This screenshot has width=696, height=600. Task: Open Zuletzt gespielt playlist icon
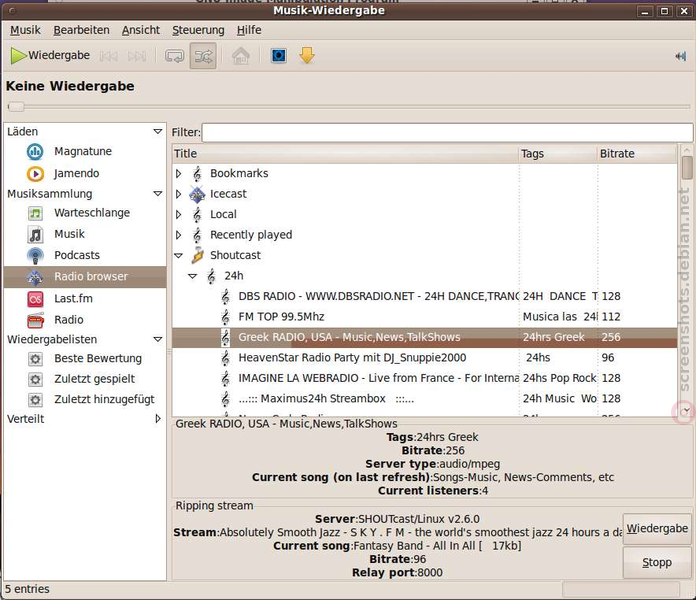tap(35, 379)
